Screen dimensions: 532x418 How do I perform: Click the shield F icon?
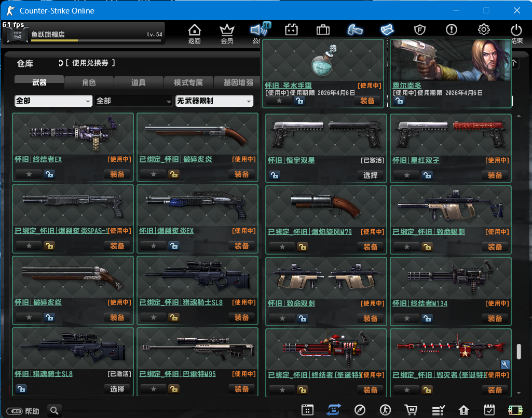420,30
